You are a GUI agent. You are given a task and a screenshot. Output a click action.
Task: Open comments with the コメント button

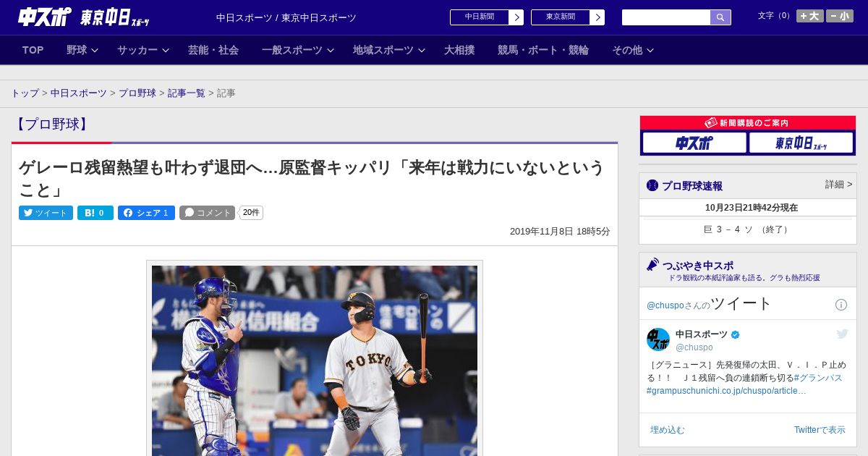click(x=207, y=213)
